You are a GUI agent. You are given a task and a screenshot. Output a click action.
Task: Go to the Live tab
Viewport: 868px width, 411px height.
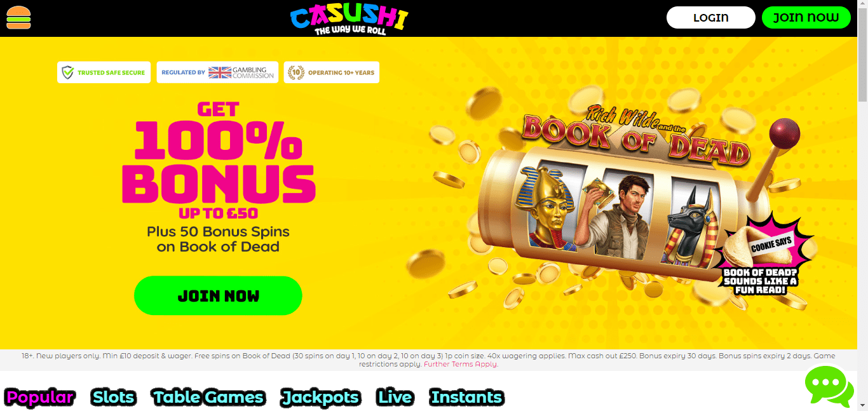395,398
